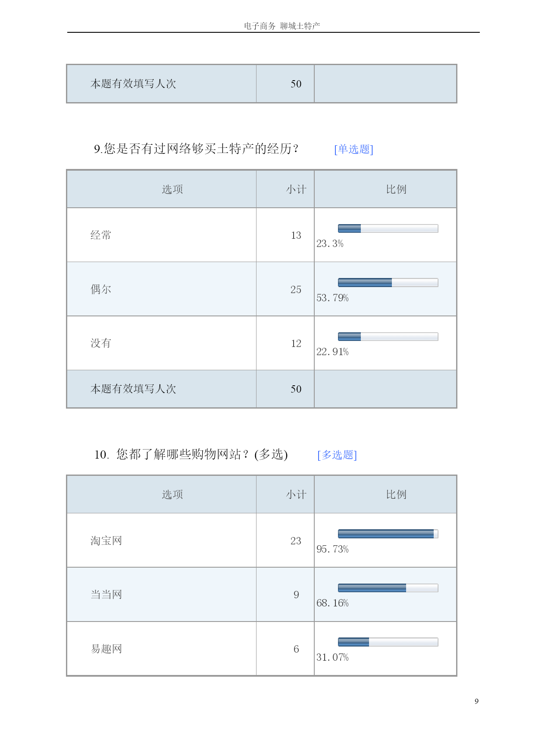Click the question 9 title text
Viewport: 535px width, 756px height.
point(196,149)
